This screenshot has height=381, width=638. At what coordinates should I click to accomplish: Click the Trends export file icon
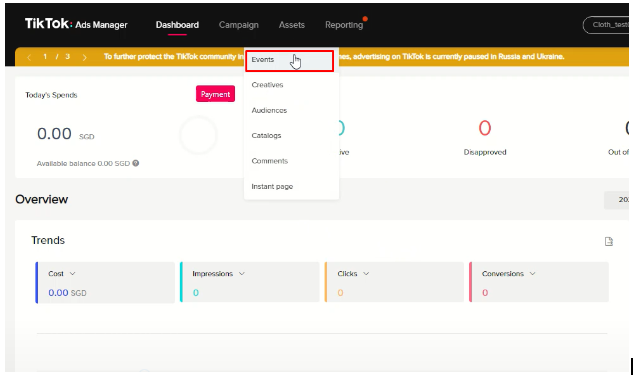tap(609, 241)
